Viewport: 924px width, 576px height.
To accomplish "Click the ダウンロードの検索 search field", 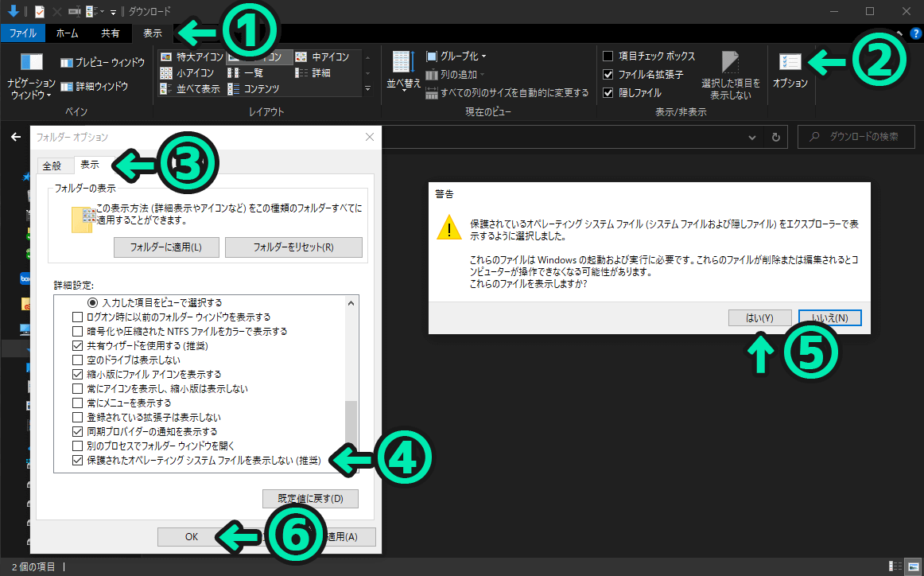I will pos(856,136).
